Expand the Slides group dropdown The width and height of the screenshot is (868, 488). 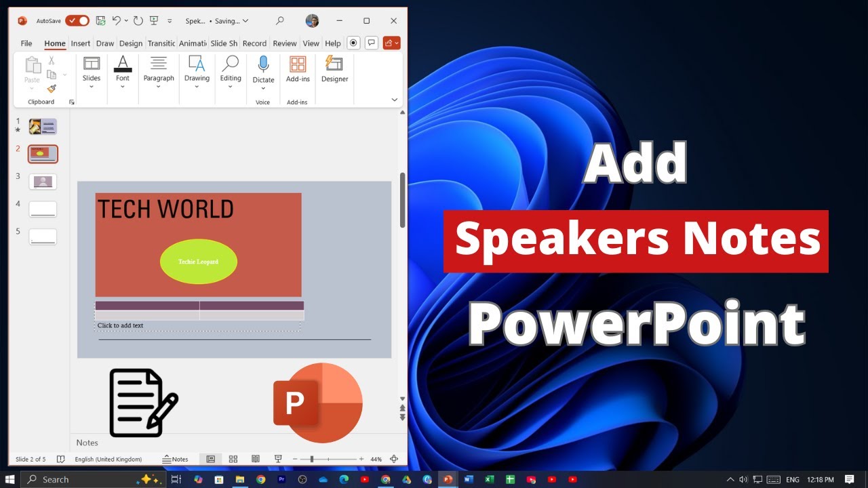92,87
